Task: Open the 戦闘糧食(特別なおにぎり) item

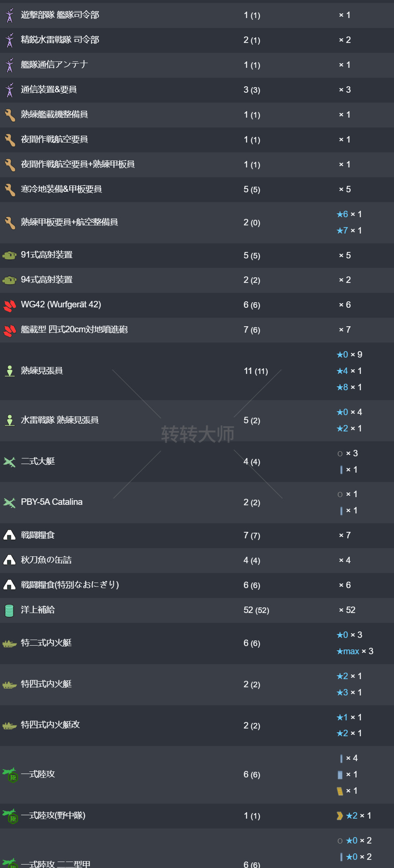Action: (70, 585)
